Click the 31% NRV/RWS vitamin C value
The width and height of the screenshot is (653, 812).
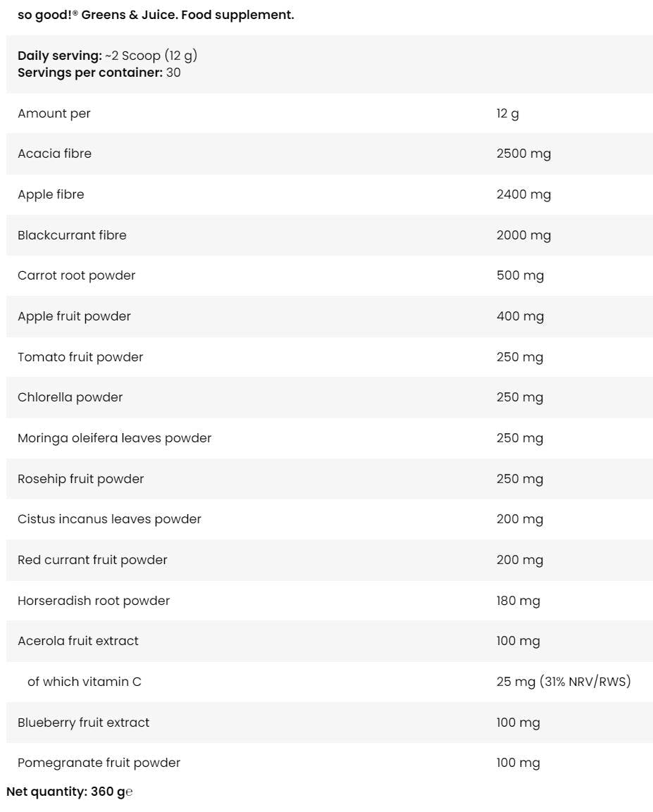585,682
